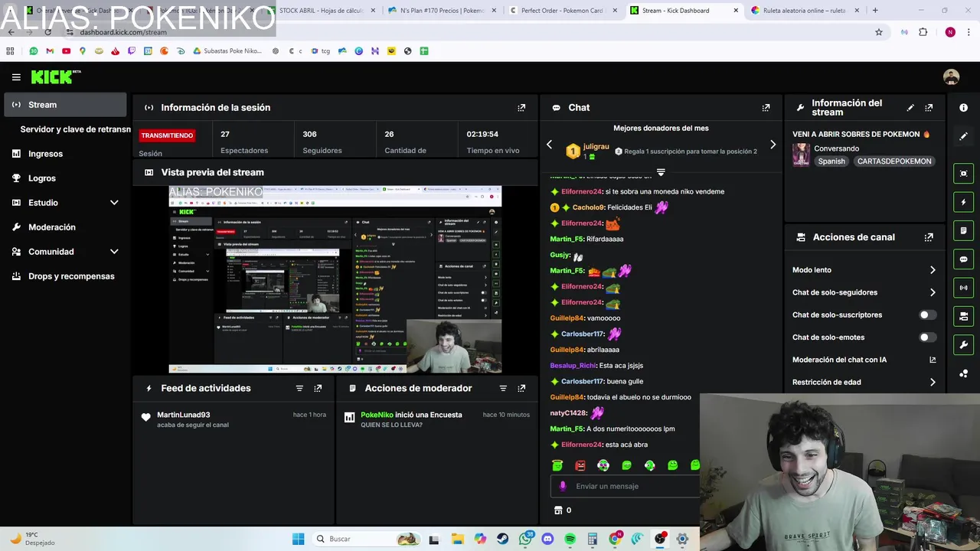This screenshot has width=980, height=551.
Task: Go to previous top donor with left arrow
Action: pyautogui.click(x=549, y=145)
